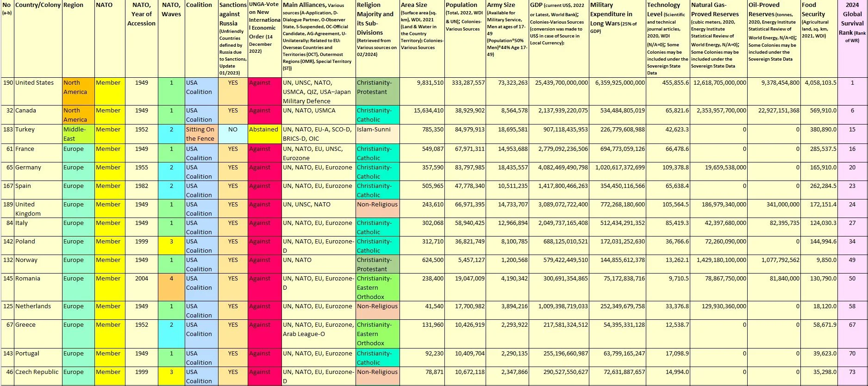
Task: Select Norway's Christianity-Protestant cell
Action: [x=378, y=264]
